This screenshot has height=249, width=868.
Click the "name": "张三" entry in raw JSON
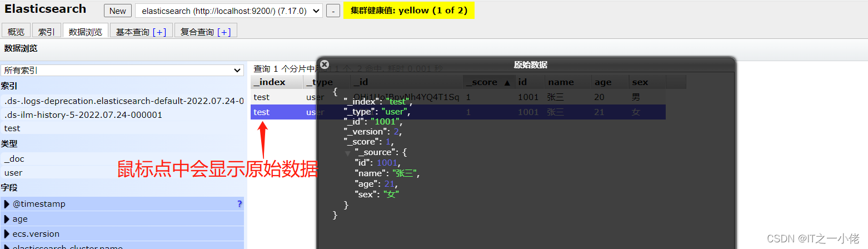click(387, 173)
